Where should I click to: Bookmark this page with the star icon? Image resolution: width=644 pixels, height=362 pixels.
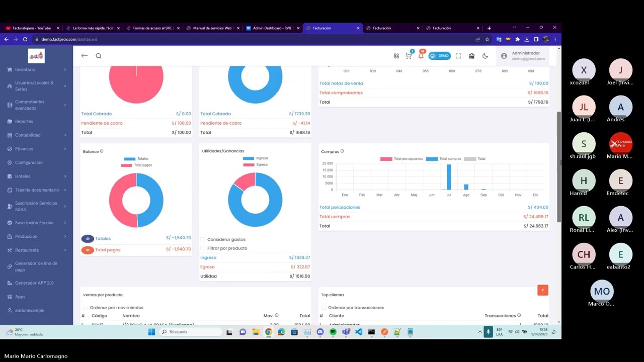pos(487,39)
